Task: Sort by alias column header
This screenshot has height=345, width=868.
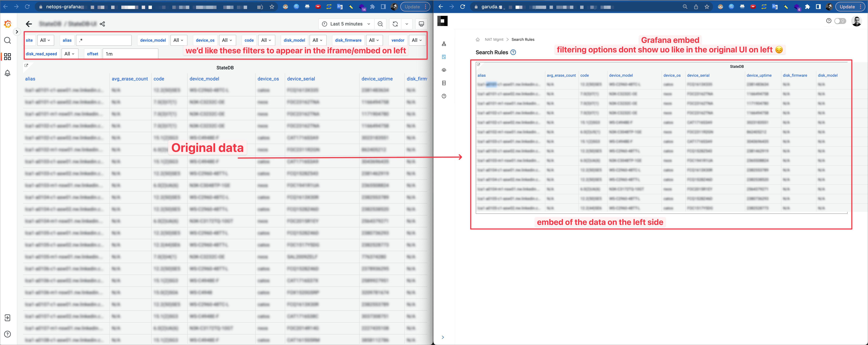Action: [x=30, y=79]
